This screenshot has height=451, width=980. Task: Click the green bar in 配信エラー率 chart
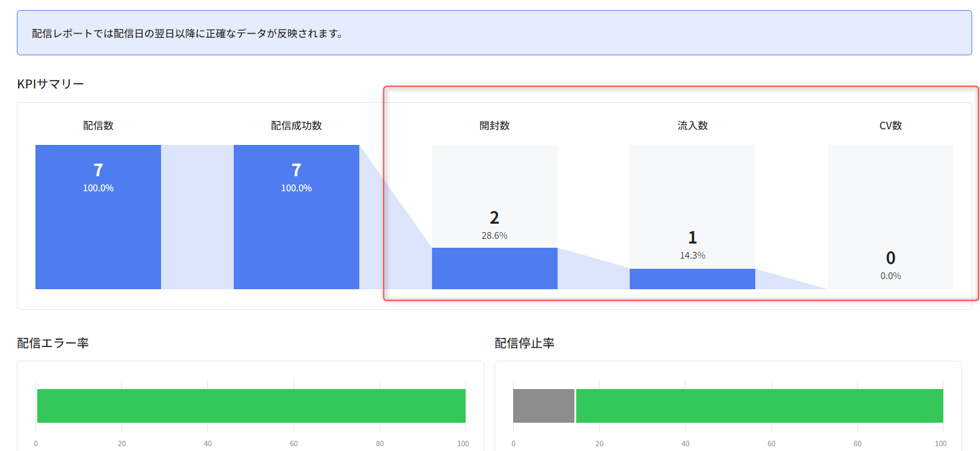[x=251, y=406]
